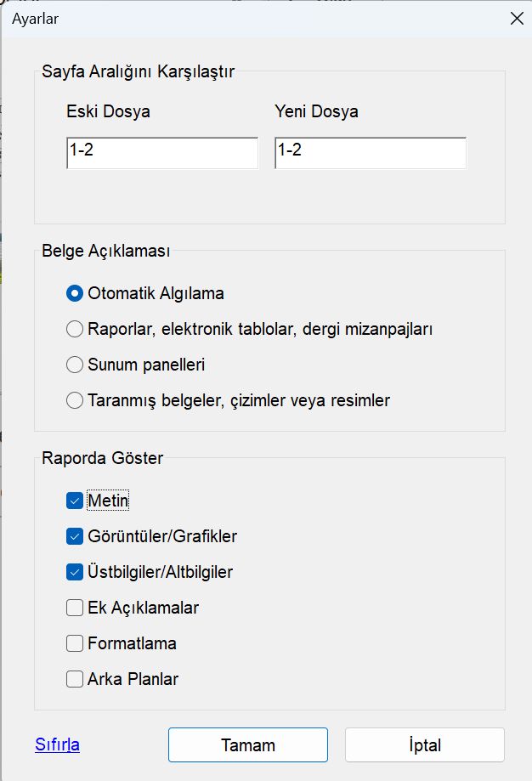
Task: Choose Taranmış belgeler, çizimler veya resimler
Action: tap(74, 400)
